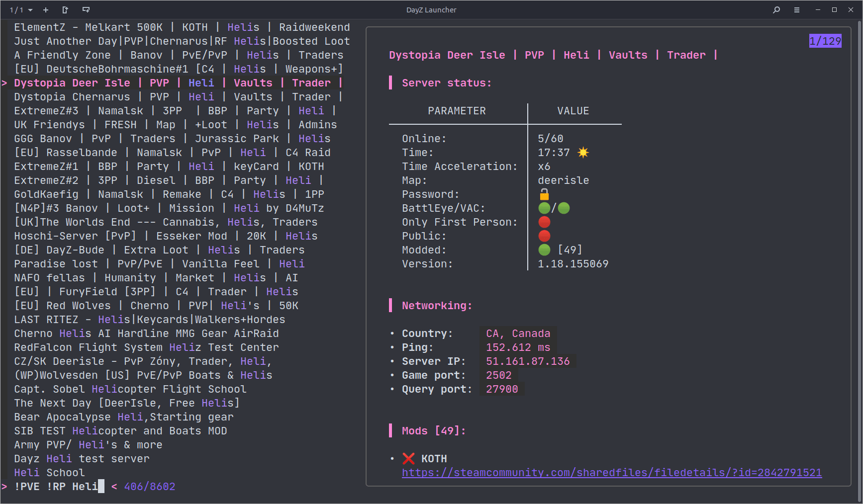This screenshot has width=863, height=504.
Task: Select 'Dayz Heli test server' row
Action: (82, 459)
